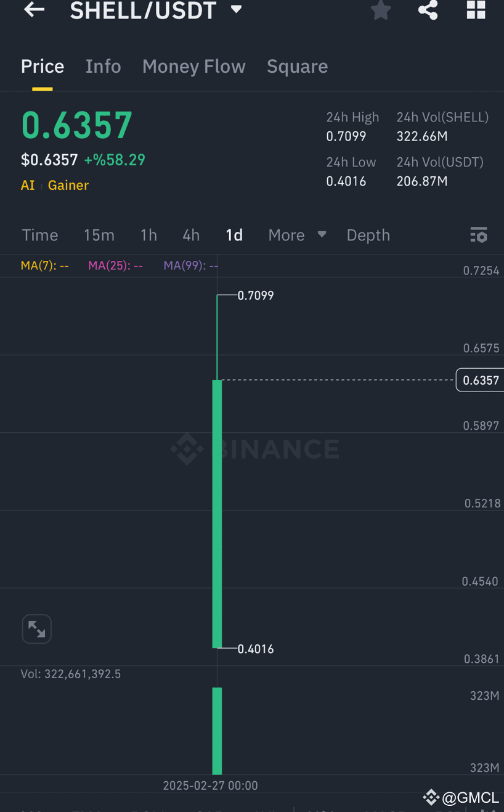Switch to the Price tab
This screenshot has height=812, width=504.
pyautogui.click(x=43, y=67)
